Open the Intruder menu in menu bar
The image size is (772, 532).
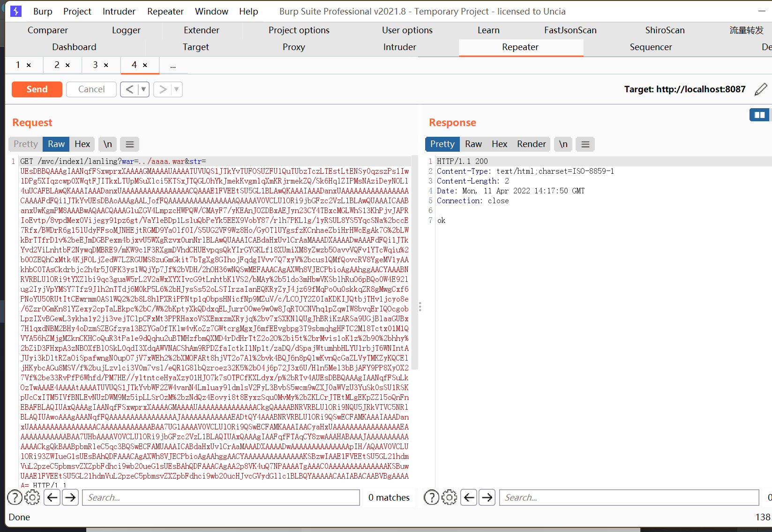point(119,11)
